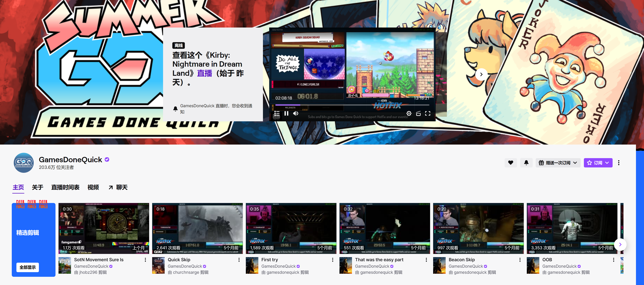644x285 pixels.
Task: Open the 精选剪辑 section heading
Action: 28,233
